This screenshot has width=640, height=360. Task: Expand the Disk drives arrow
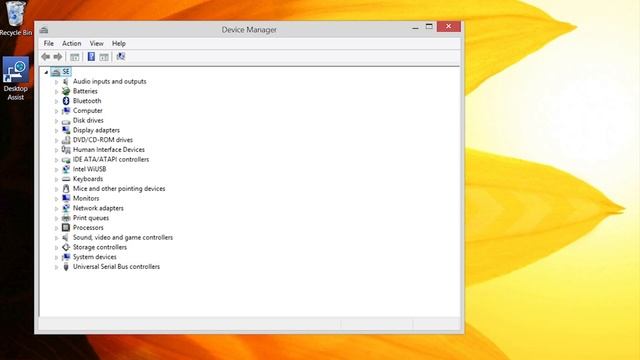(x=56, y=121)
